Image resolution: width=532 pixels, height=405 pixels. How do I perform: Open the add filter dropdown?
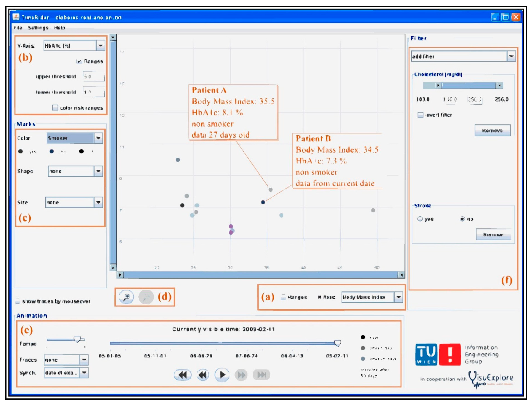pos(511,56)
